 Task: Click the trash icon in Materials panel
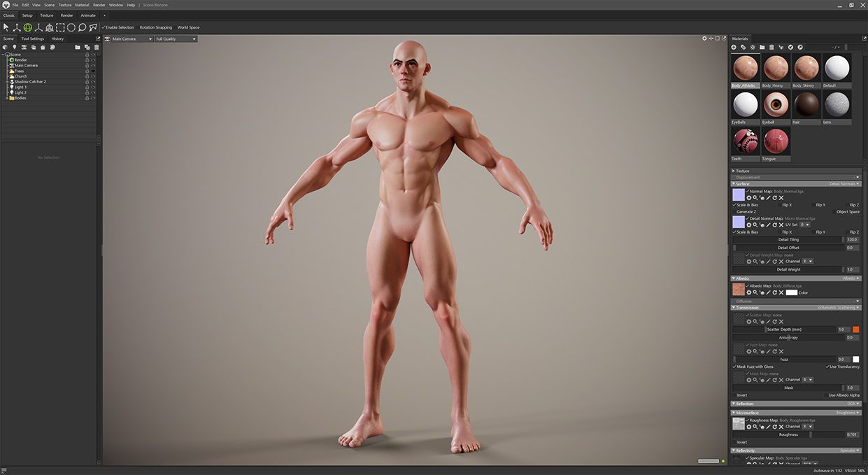[771, 47]
